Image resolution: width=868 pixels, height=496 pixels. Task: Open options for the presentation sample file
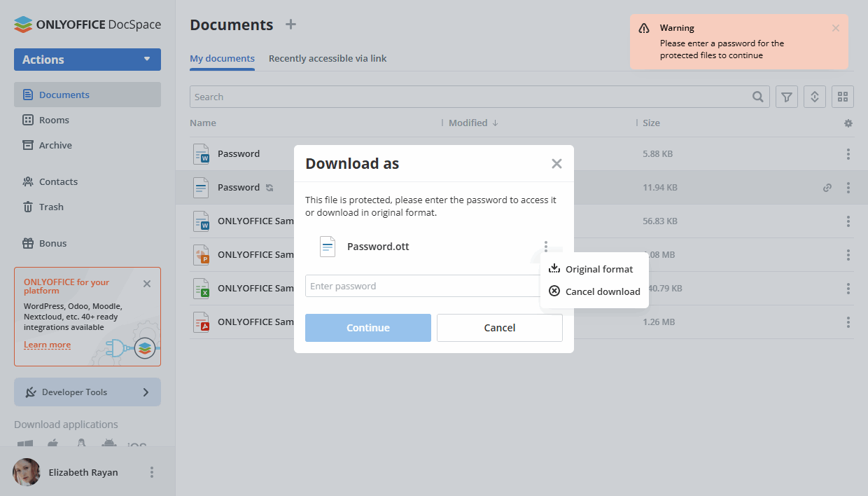(x=848, y=255)
